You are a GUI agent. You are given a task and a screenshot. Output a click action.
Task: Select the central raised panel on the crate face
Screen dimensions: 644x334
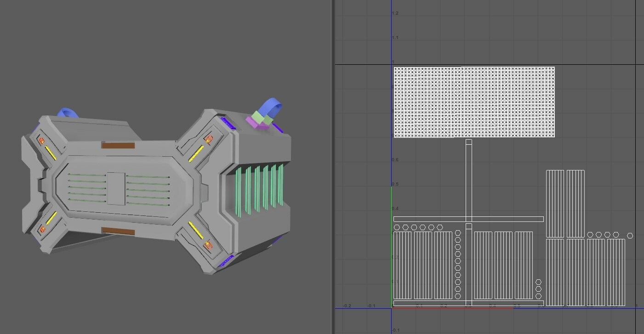(x=116, y=188)
